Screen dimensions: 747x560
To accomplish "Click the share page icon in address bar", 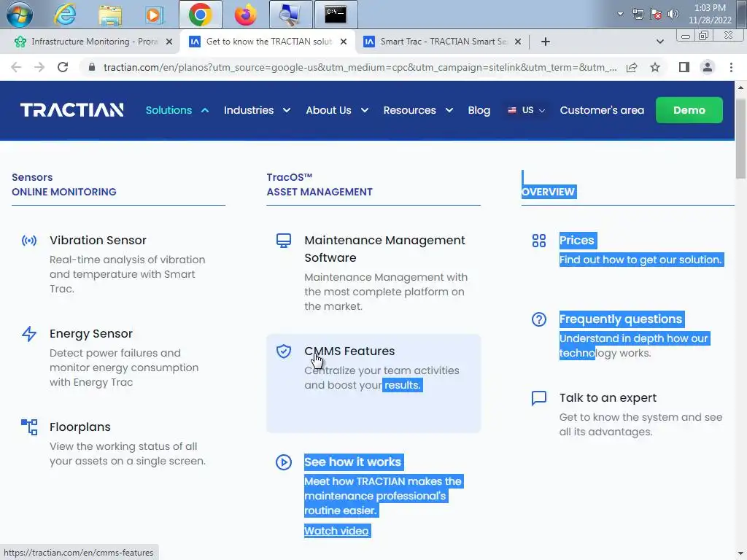I will [x=632, y=67].
